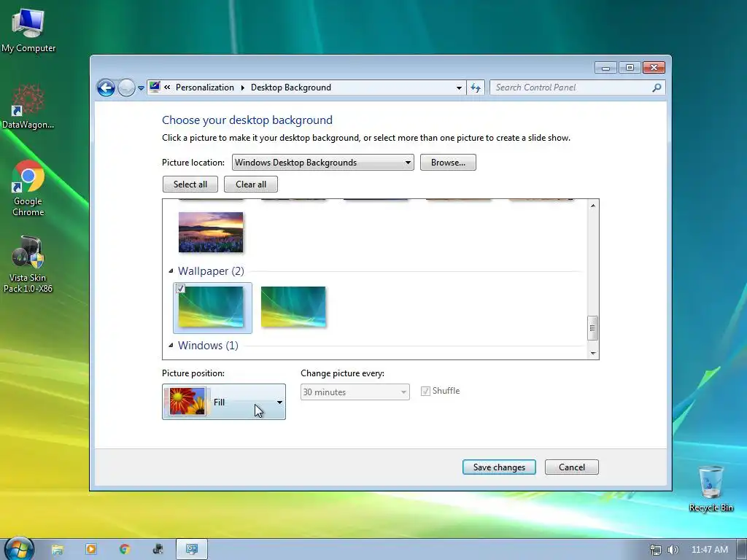This screenshot has height=560, width=747.
Task: Open the volume tray icon
Action: click(x=673, y=550)
